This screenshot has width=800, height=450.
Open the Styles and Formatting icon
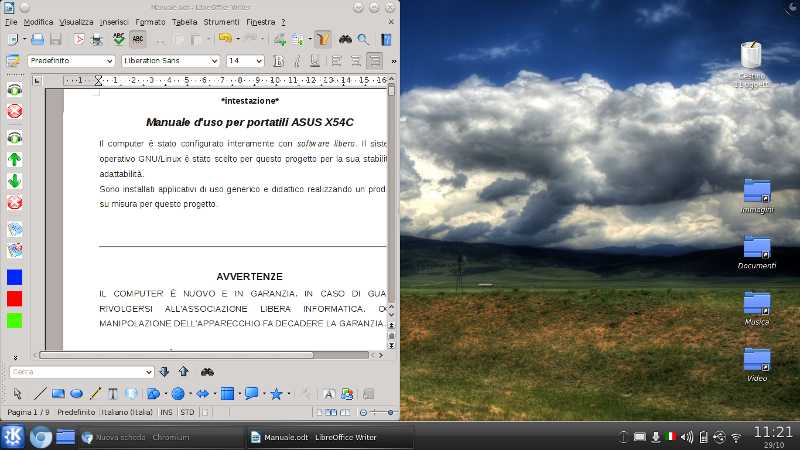[x=13, y=61]
